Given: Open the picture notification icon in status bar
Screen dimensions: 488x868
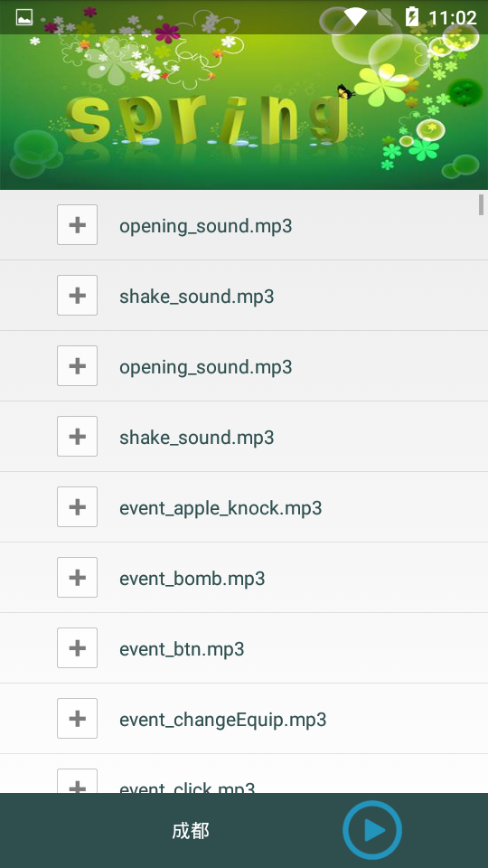Looking at the screenshot, I should tap(24, 18).
